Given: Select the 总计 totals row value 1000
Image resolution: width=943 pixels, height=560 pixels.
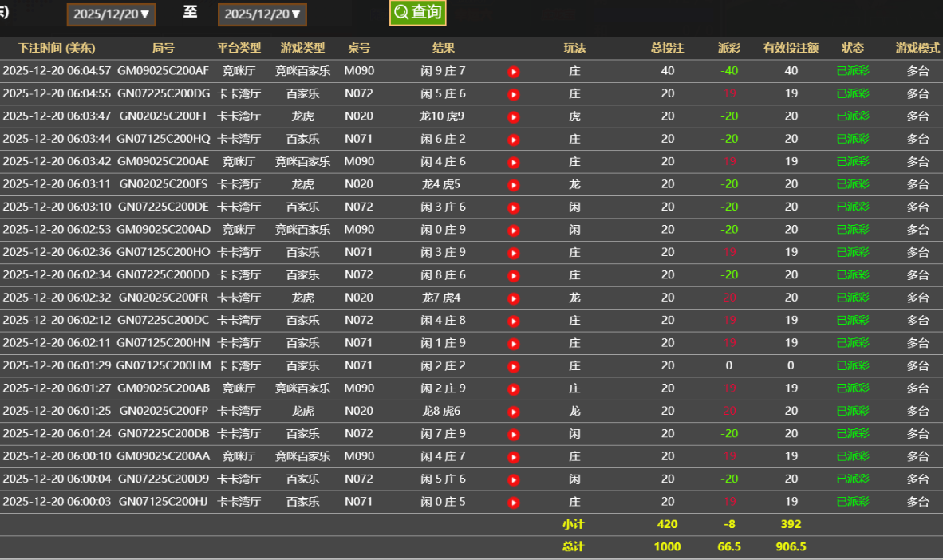Looking at the screenshot, I should pos(667,546).
